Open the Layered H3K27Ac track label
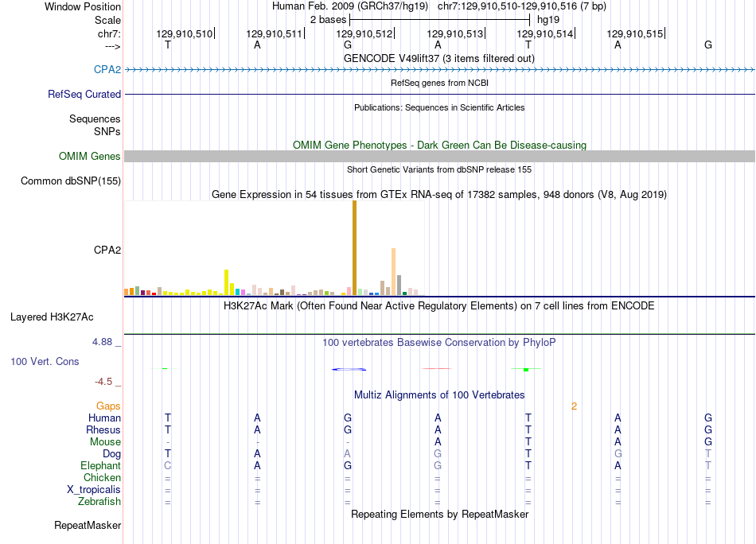The image size is (756, 544). click(52, 317)
